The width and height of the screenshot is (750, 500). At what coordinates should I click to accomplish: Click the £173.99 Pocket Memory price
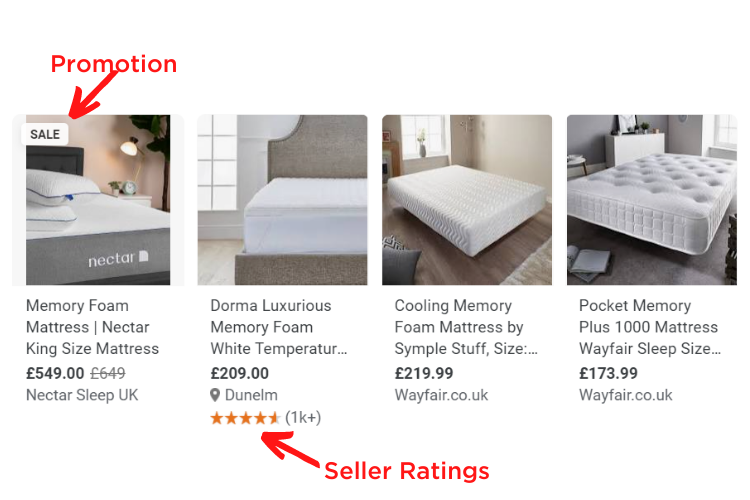pos(608,373)
